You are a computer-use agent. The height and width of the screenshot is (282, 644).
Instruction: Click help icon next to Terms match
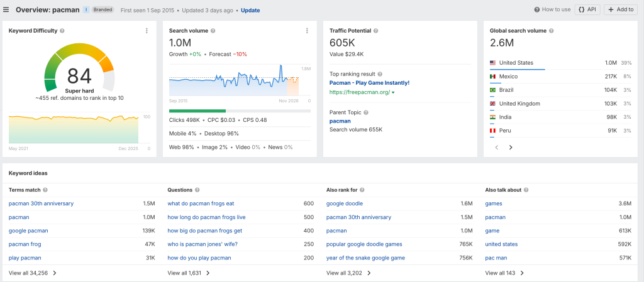click(45, 190)
